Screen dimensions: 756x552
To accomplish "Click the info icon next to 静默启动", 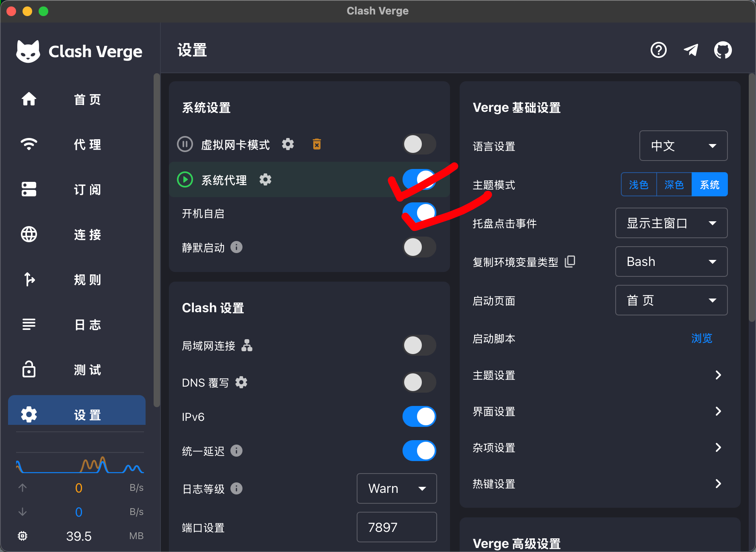I will click(236, 247).
